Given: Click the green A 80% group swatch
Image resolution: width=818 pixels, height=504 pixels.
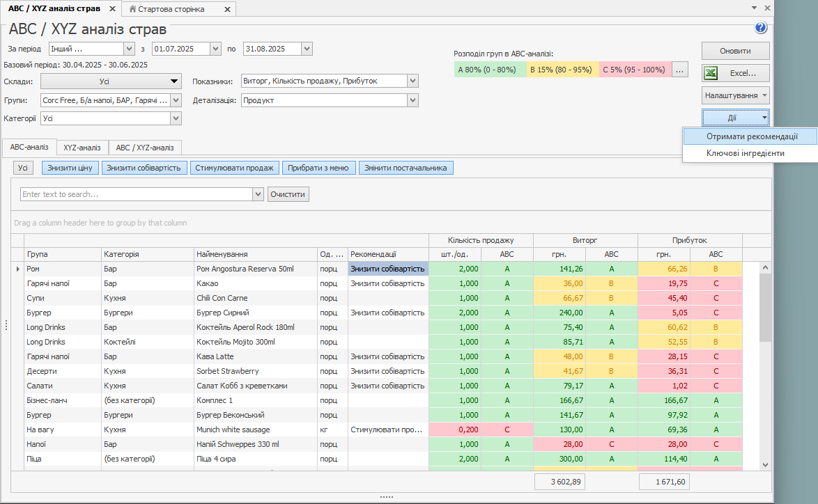Looking at the screenshot, I should [x=487, y=70].
